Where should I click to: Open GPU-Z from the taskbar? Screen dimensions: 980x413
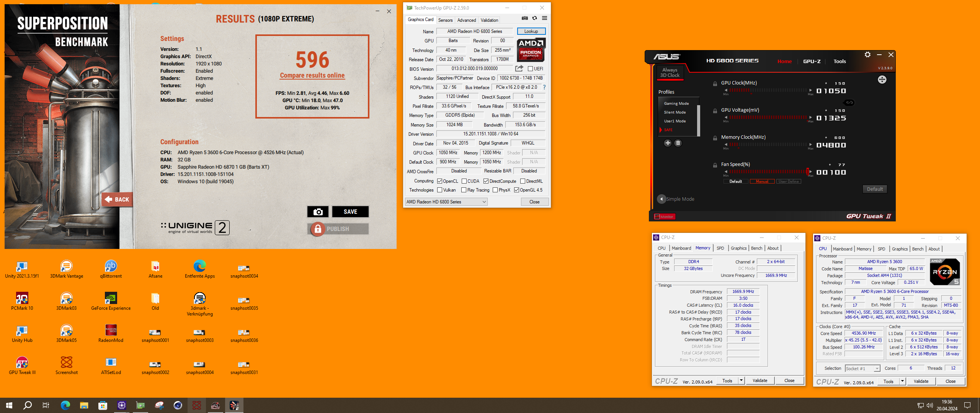[x=140, y=405]
